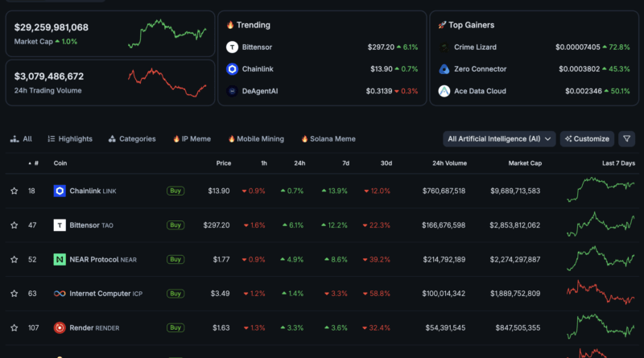This screenshot has height=358, width=644.
Task: Click the Bittensor TAO logo icon
Action: 60,225
